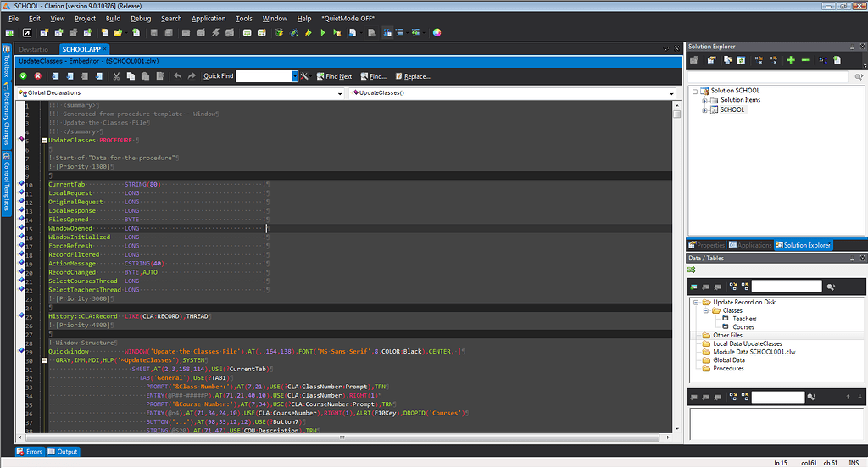Open the Quick Find dropdown arrow
Viewport: 868px width, 468px height.
click(x=295, y=76)
